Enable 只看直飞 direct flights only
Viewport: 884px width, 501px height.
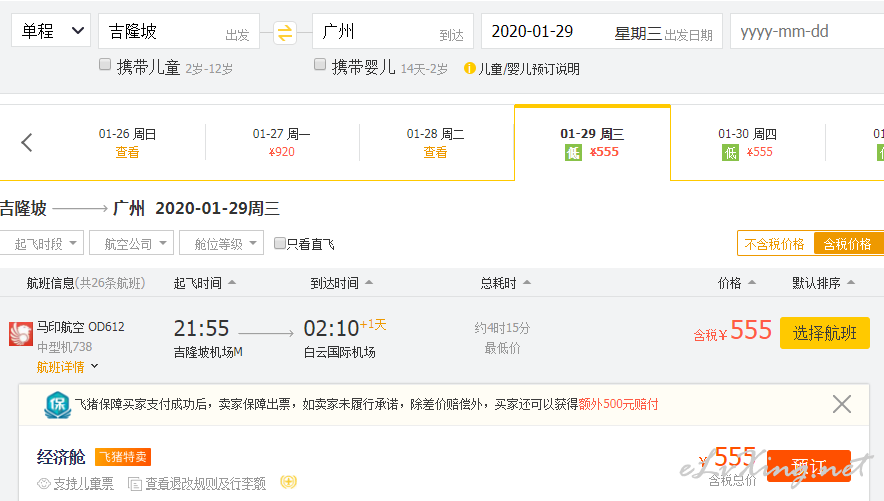[x=279, y=243]
